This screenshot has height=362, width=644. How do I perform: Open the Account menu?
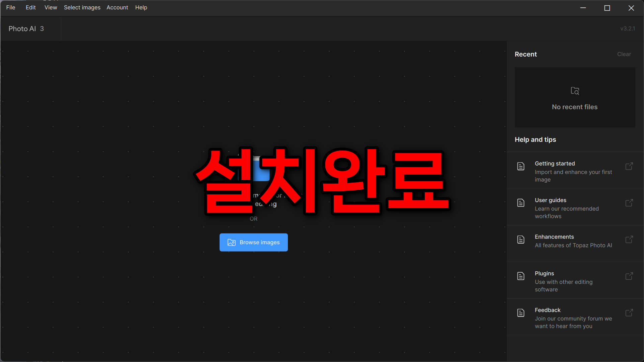coord(117,7)
